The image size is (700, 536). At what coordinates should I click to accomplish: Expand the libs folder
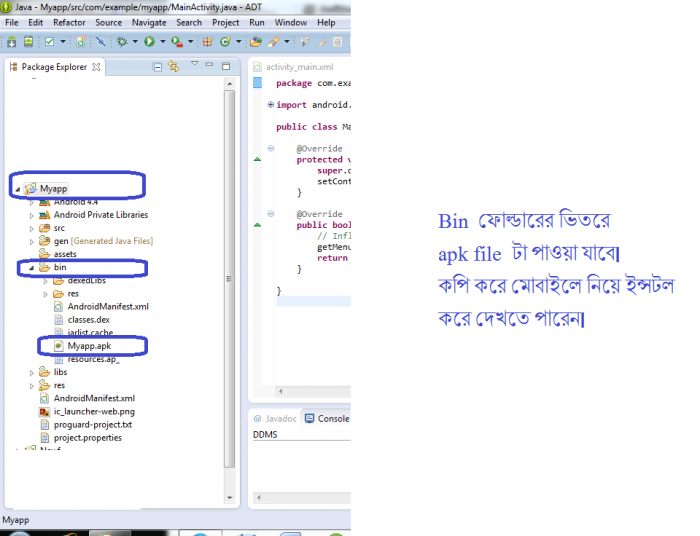31,373
